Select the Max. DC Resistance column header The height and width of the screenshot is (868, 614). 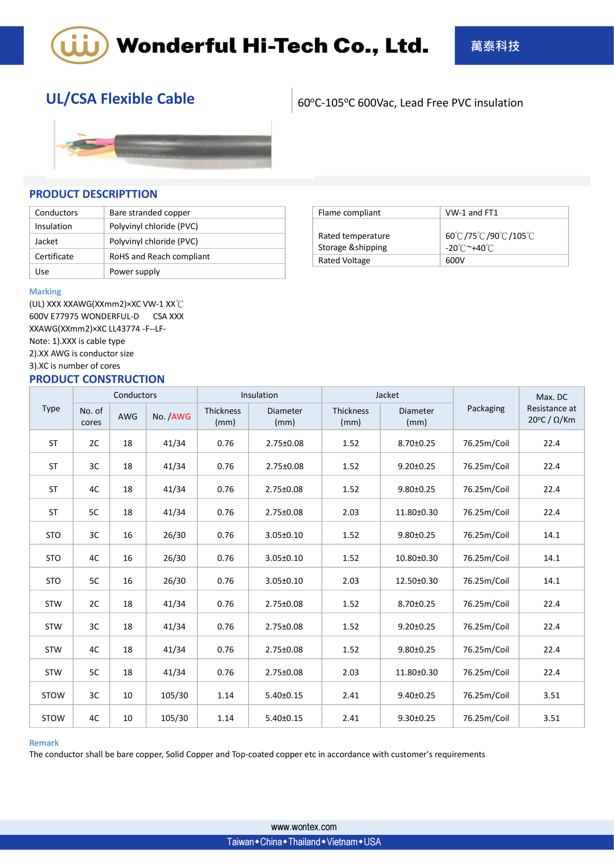coord(551,408)
